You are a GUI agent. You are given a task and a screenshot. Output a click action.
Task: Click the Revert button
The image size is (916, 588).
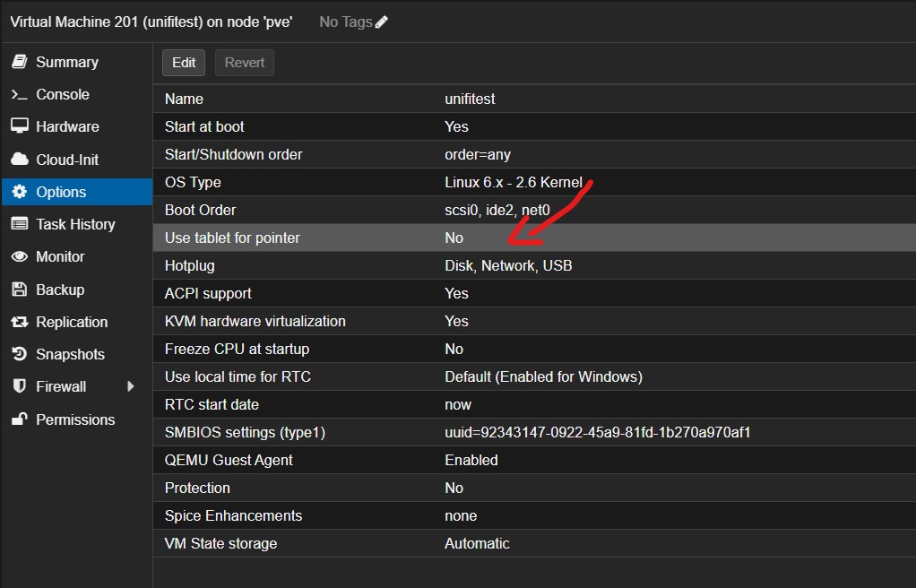point(245,63)
